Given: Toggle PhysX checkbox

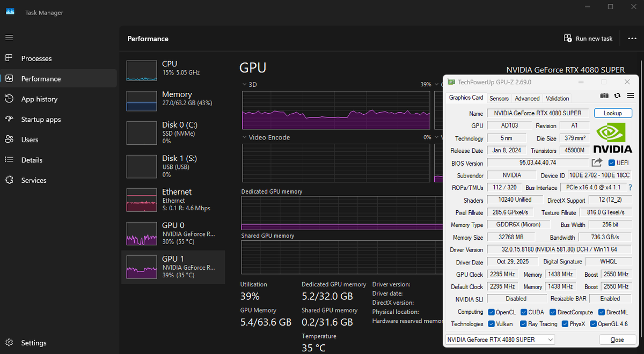Looking at the screenshot, I should click(x=565, y=324).
